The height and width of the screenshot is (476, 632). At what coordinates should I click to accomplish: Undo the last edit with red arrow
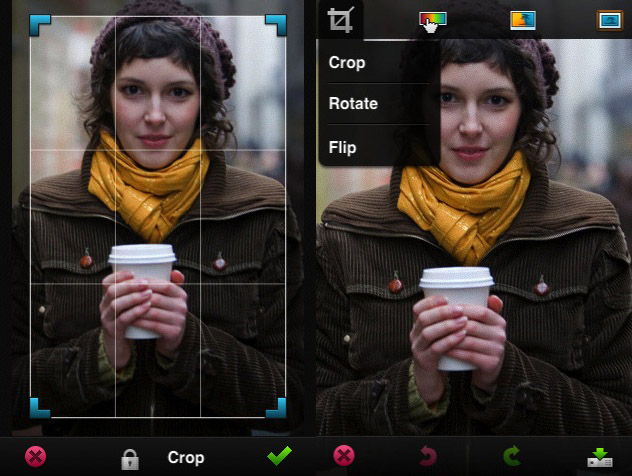pos(427,458)
